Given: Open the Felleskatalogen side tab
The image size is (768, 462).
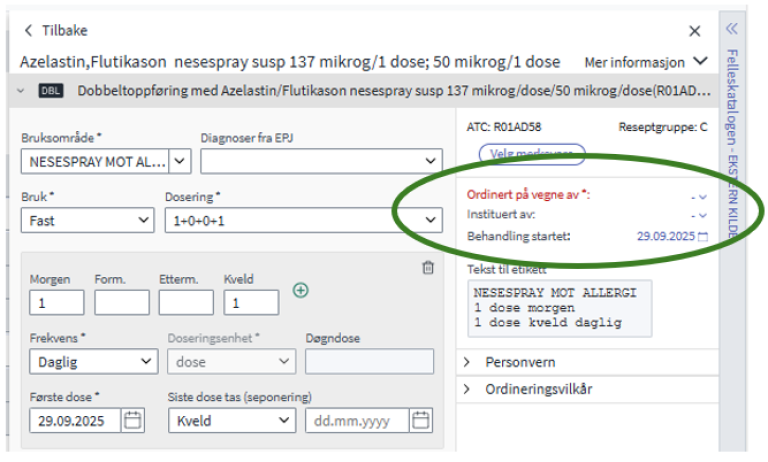Looking at the screenshot, I should click(x=731, y=140).
